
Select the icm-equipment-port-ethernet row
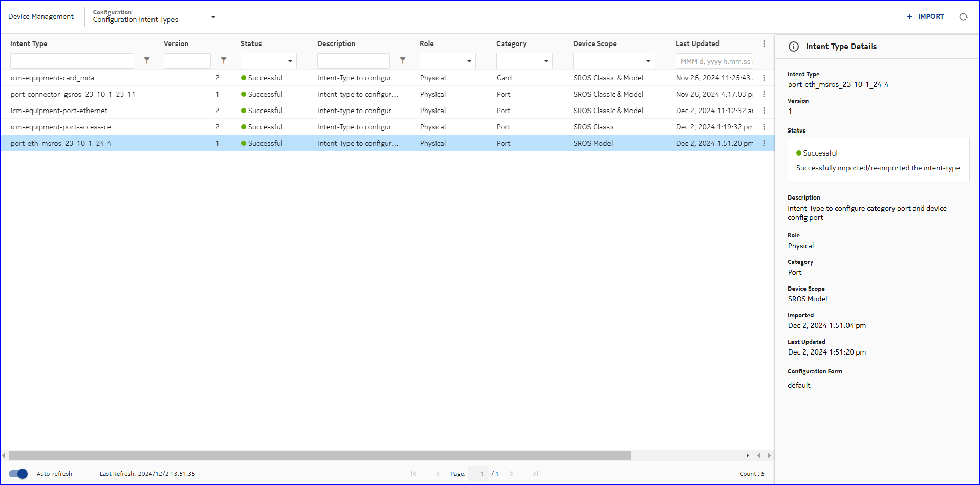click(59, 111)
